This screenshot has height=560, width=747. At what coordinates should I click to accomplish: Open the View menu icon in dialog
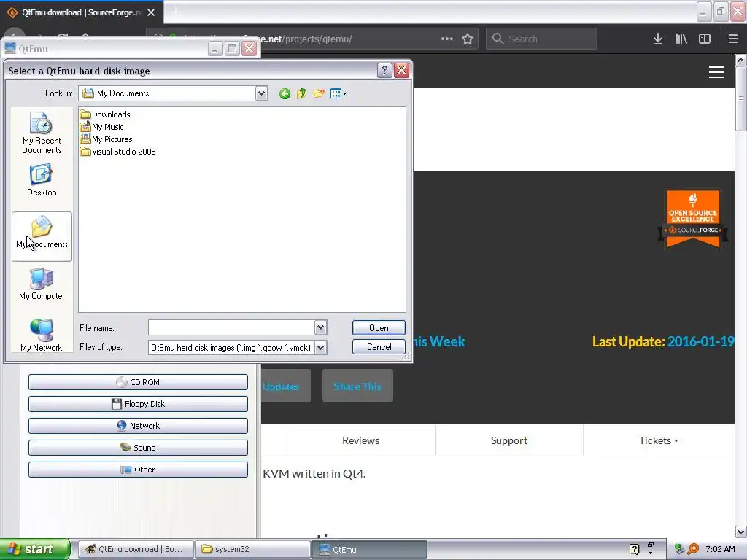click(x=338, y=93)
